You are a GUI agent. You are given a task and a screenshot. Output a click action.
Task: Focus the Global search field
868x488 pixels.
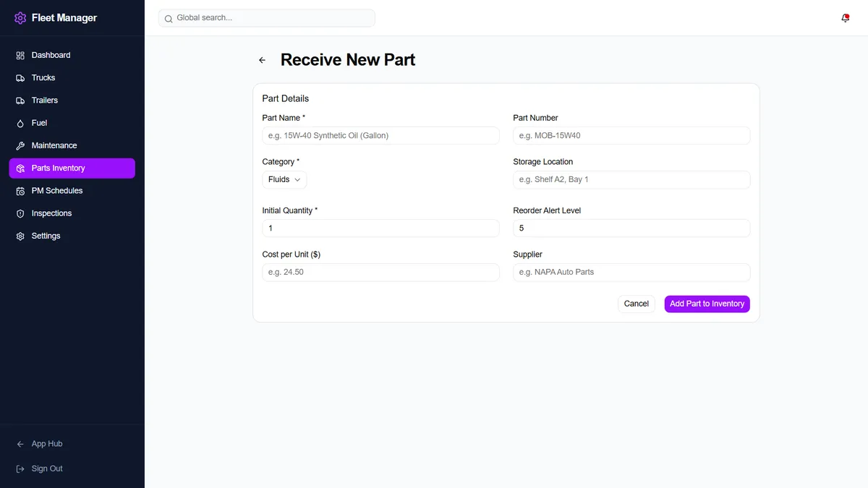pos(267,18)
